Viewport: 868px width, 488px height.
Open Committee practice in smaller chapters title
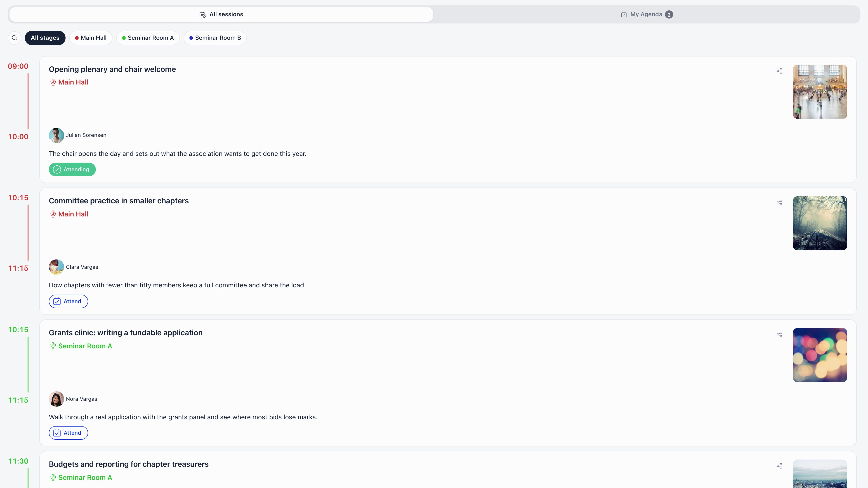pos(119,201)
